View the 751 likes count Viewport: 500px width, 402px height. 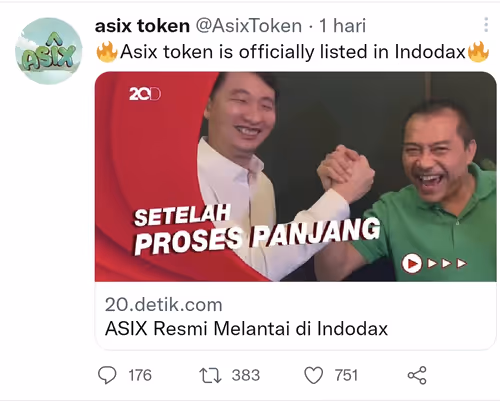pos(346,375)
